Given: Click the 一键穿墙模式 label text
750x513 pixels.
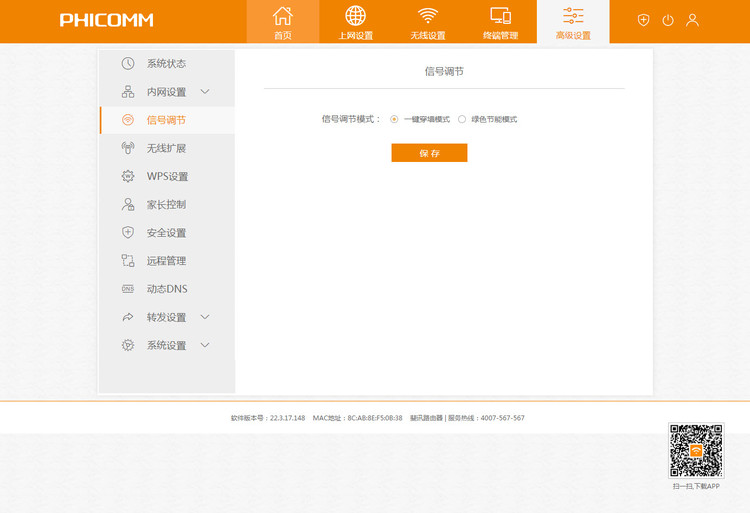Looking at the screenshot, I should [x=427, y=119].
